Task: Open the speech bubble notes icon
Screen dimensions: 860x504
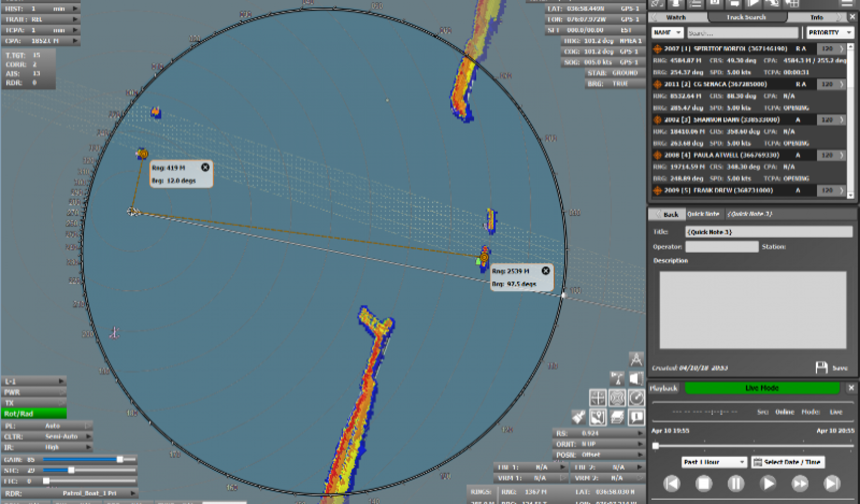Action: tap(636, 417)
